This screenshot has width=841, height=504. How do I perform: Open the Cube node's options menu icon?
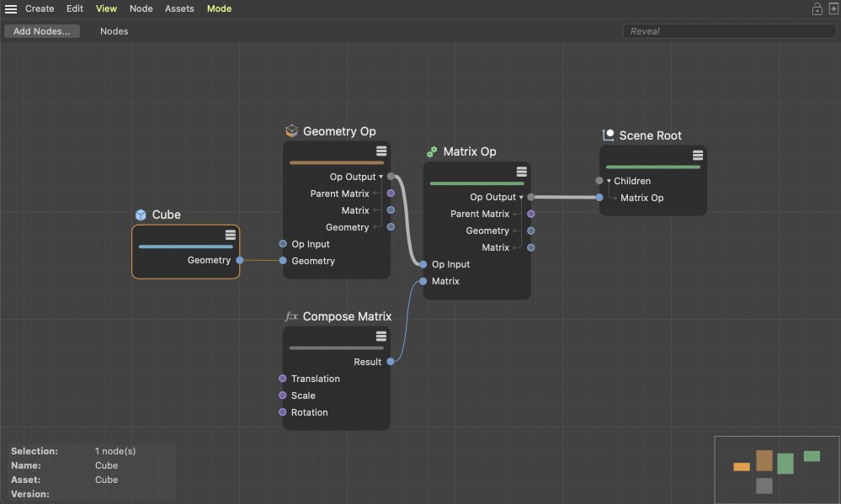coord(230,235)
